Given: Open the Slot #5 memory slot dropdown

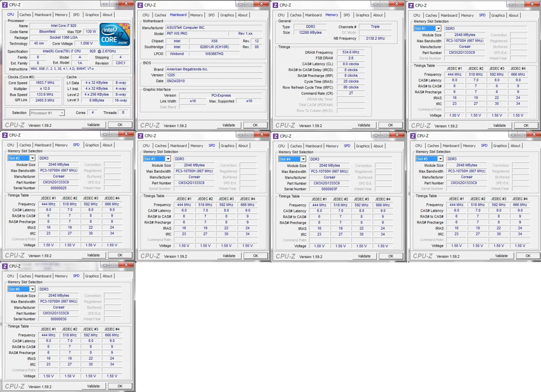Looking at the screenshot, I should click(x=440, y=159).
